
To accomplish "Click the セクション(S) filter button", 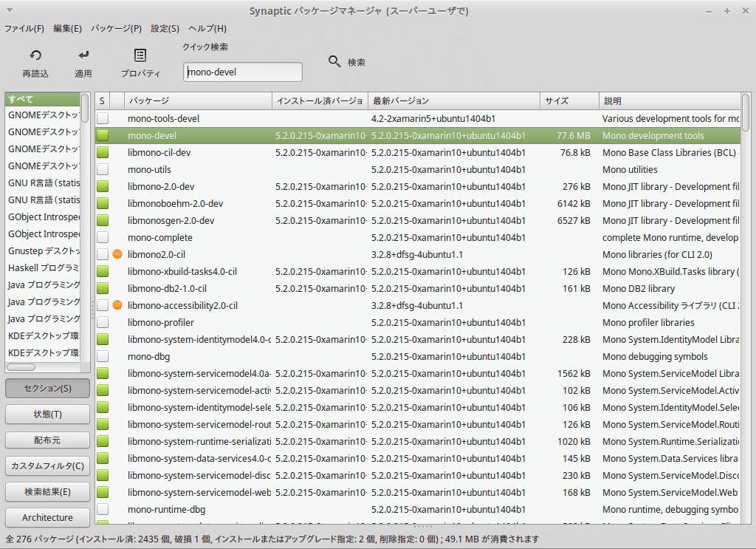I will click(47, 389).
